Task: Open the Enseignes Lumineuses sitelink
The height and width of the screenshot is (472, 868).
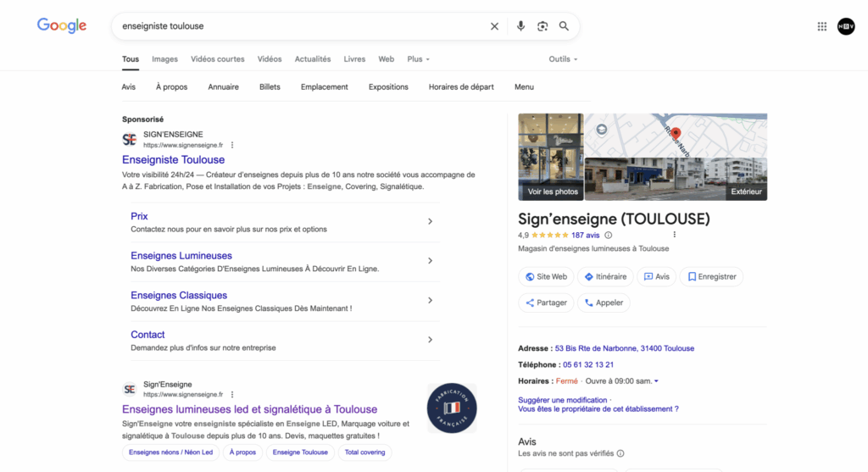Action: point(181,256)
